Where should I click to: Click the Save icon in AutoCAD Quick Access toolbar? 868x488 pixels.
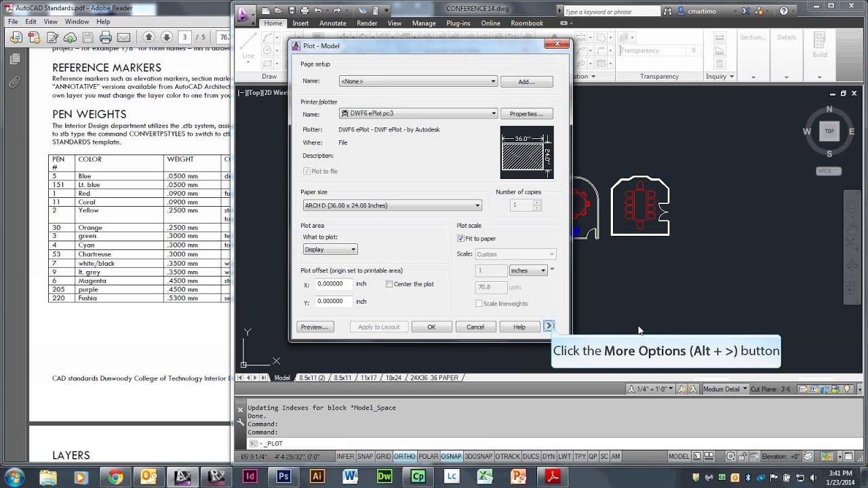coord(291,11)
